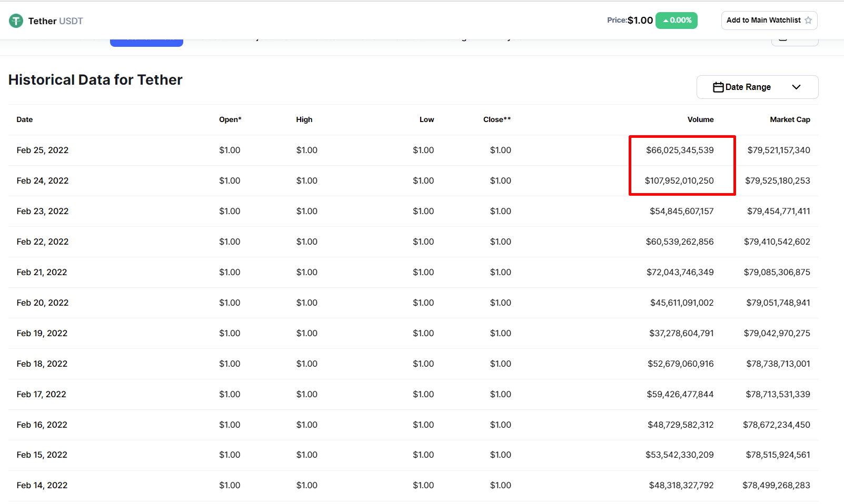Click the Open price for Feb 16, 2022
The height and width of the screenshot is (504, 844).
coord(230,425)
